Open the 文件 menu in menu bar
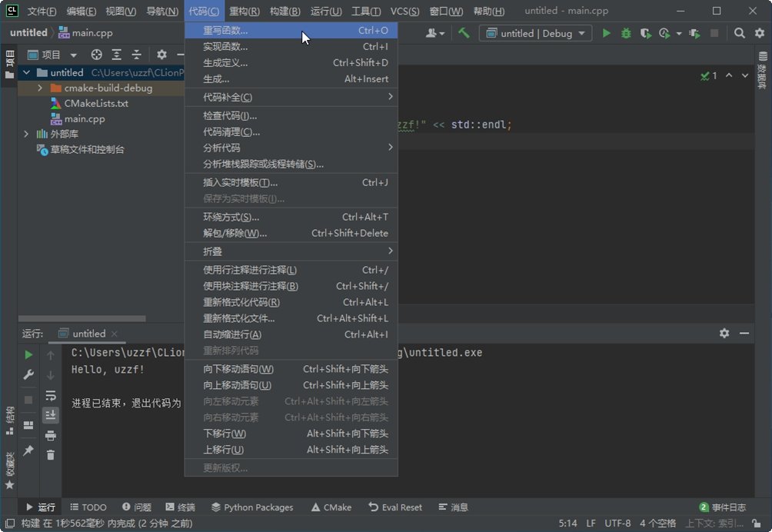Image resolution: width=772 pixels, height=532 pixels. click(42, 11)
